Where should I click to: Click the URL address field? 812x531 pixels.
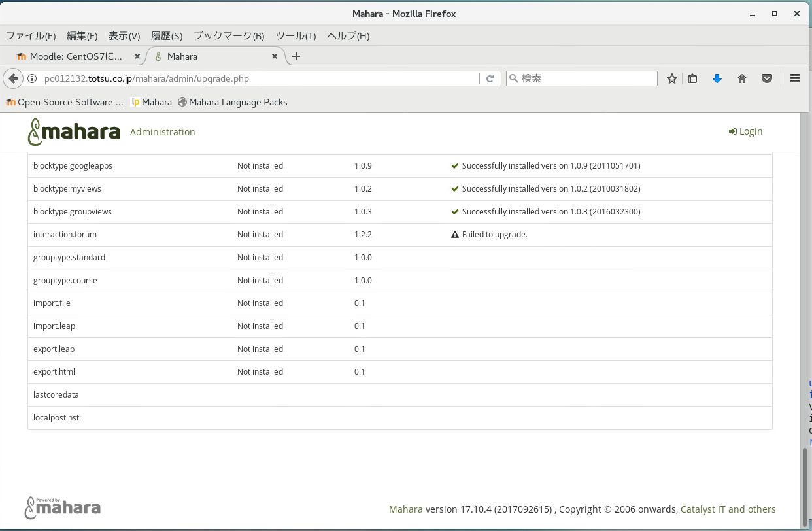pos(260,78)
